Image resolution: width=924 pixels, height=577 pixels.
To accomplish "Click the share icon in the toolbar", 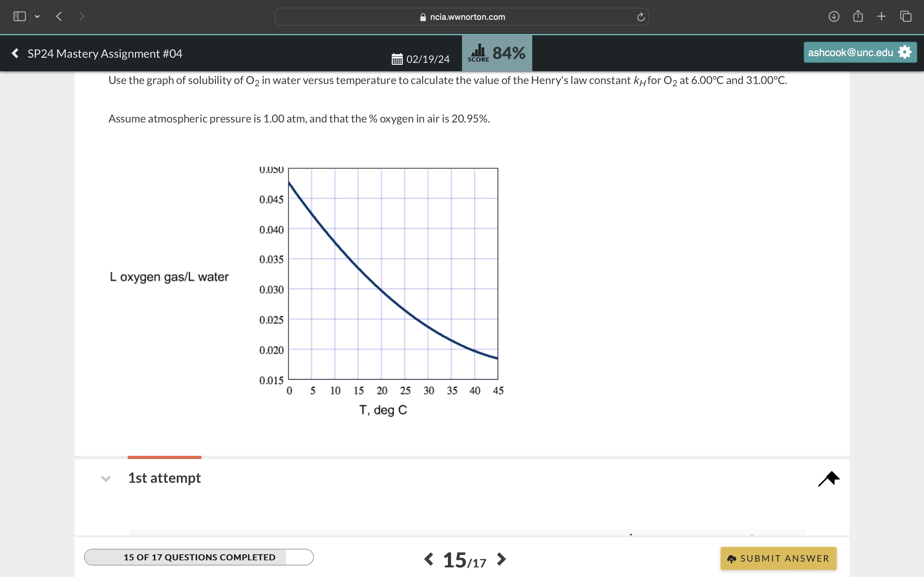I will [858, 16].
